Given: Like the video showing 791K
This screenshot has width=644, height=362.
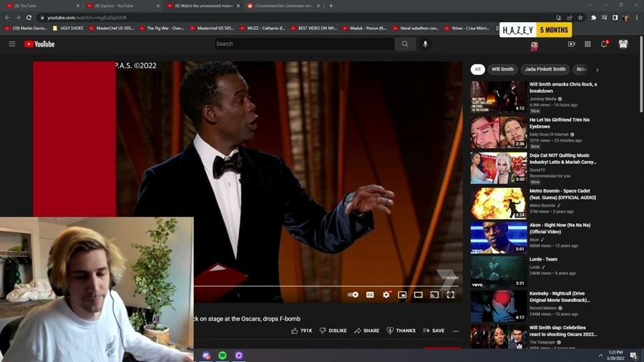Looking at the screenshot, I should tap(301, 331).
